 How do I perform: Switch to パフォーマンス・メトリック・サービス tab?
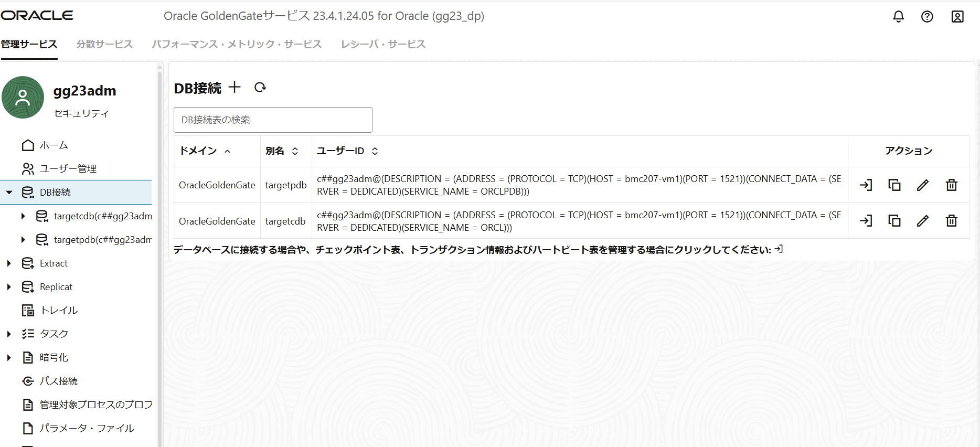coord(237,44)
